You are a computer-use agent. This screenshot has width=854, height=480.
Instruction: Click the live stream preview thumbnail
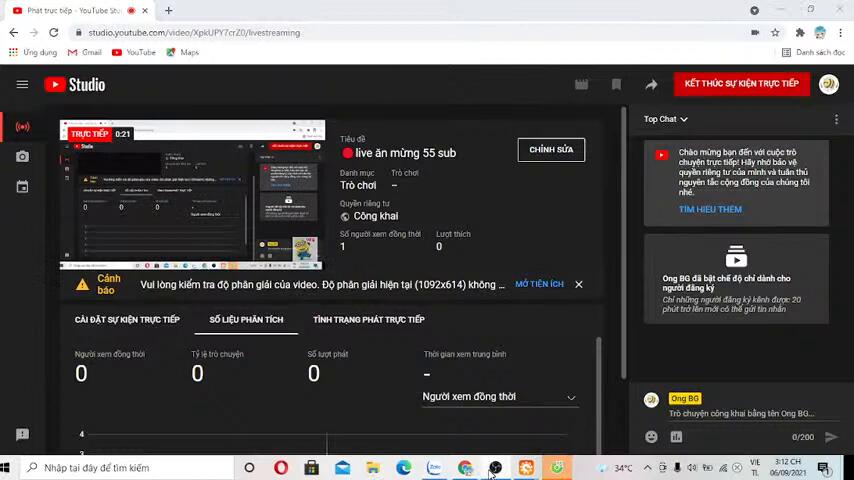pos(192,195)
